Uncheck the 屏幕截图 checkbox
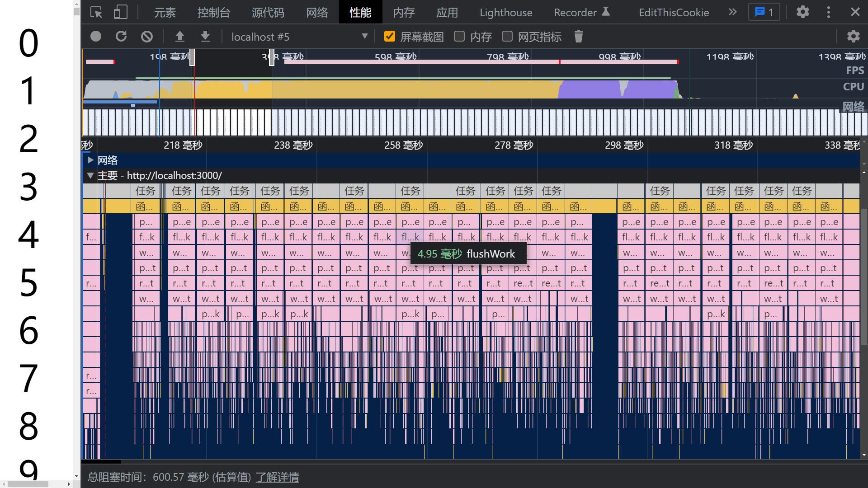This screenshot has width=868, height=488. (390, 37)
